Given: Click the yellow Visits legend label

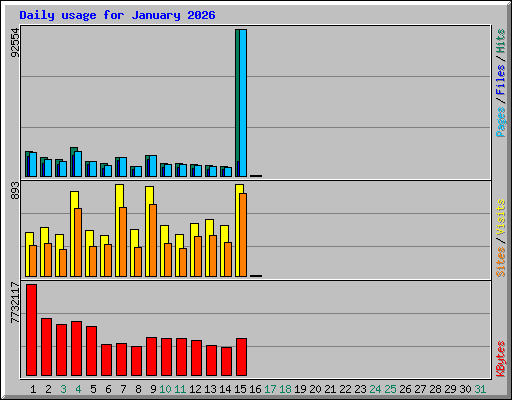Looking at the screenshot, I should point(501,217).
